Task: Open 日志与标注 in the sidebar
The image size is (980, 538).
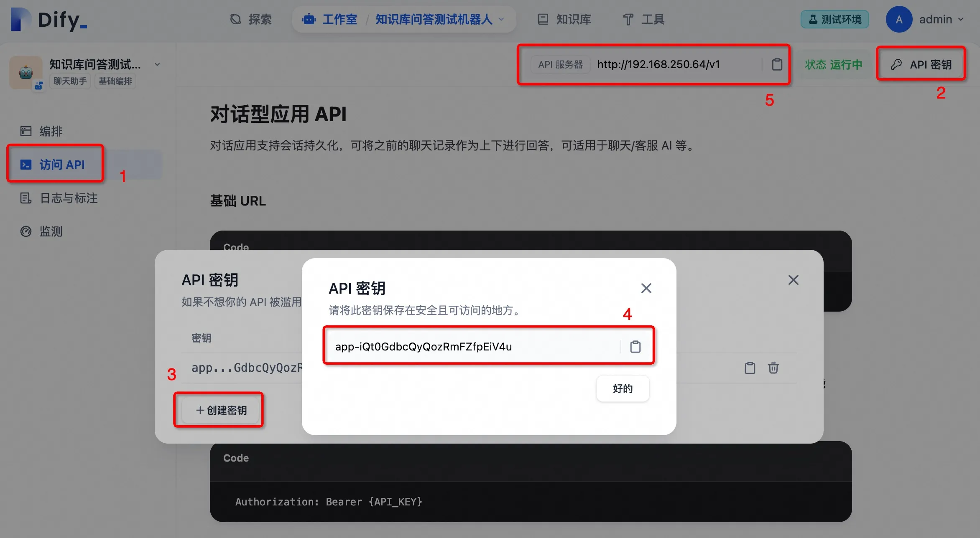Action: [69, 198]
